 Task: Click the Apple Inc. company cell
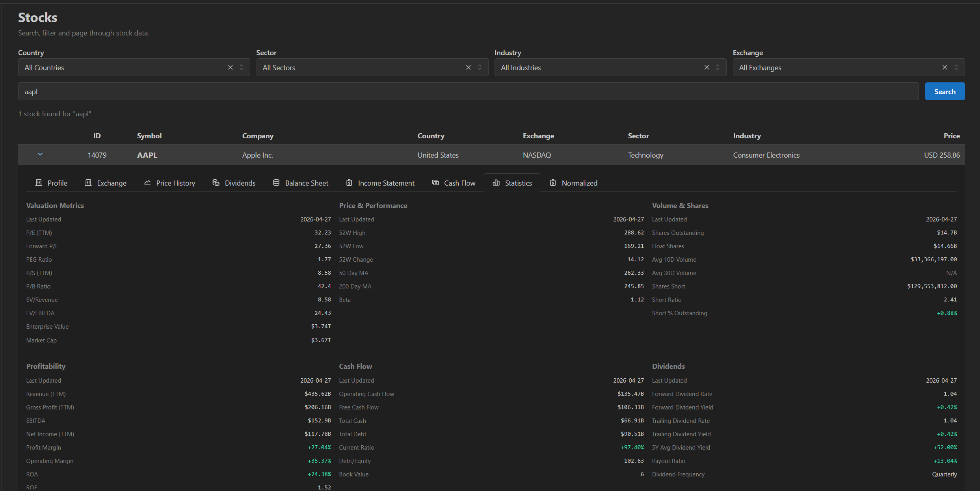tap(258, 155)
